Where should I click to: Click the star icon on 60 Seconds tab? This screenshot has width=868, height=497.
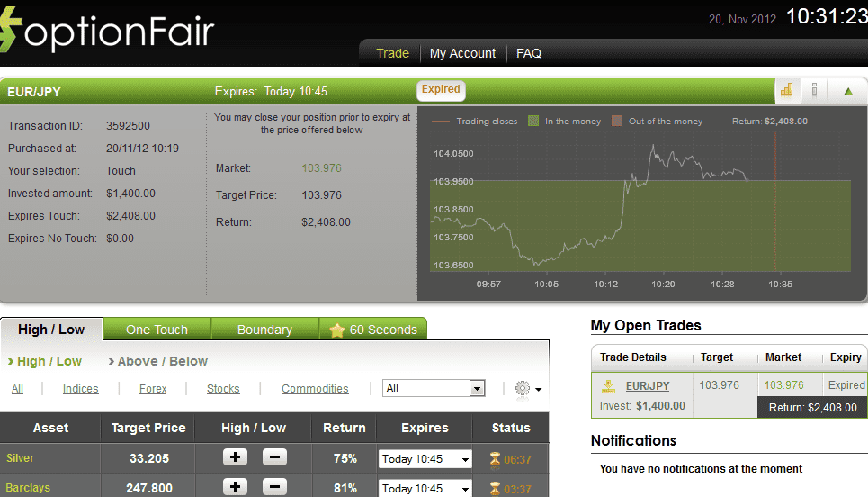(336, 330)
